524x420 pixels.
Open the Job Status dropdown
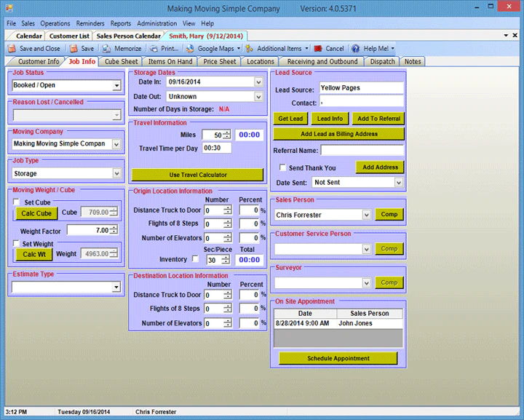click(x=116, y=86)
